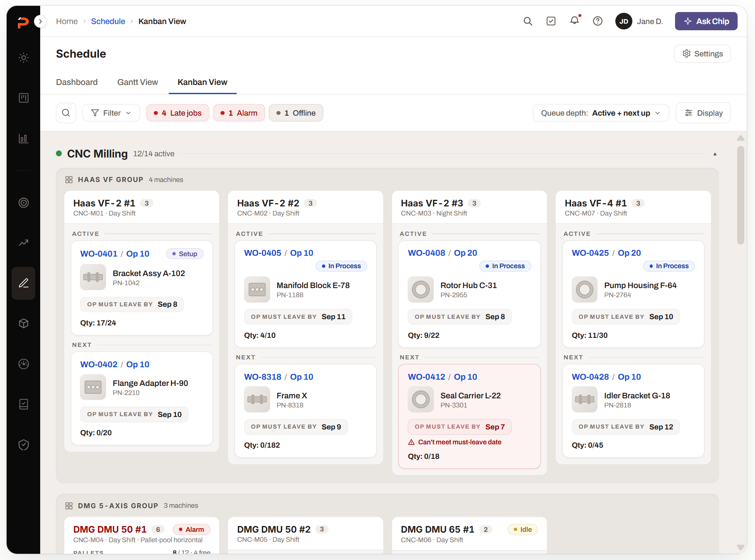This screenshot has width=755, height=560.
Task: Open the WO-0412 work order link
Action: (x=426, y=377)
